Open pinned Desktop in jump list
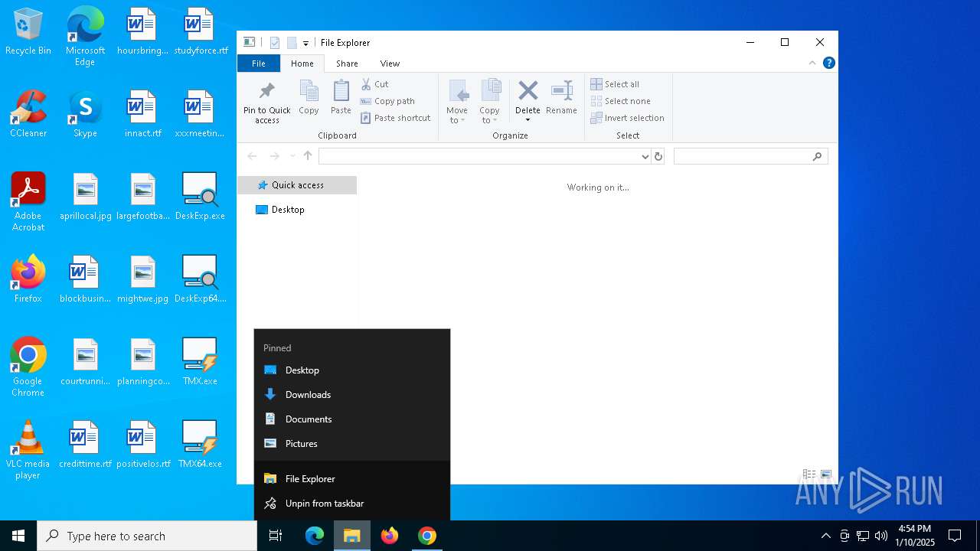The height and width of the screenshot is (551, 980). pyautogui.click(x=352, y=370)
